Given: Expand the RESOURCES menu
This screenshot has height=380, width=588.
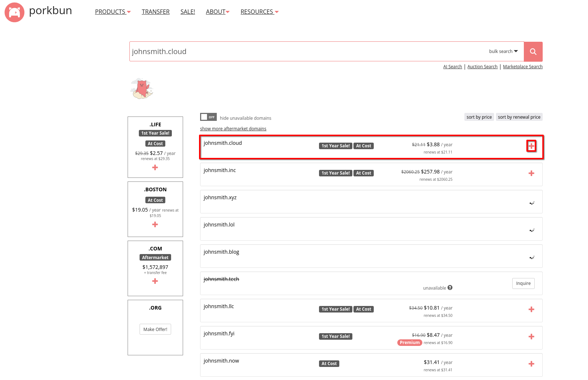Looking at the screenshot, I should tap(260, 12).
